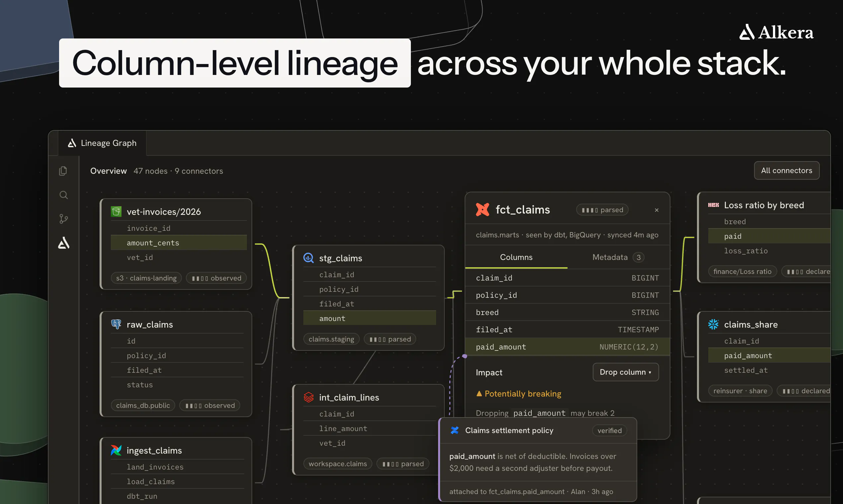
Task: Select the paid column in Loss ratio by breed
Action: 769,236
